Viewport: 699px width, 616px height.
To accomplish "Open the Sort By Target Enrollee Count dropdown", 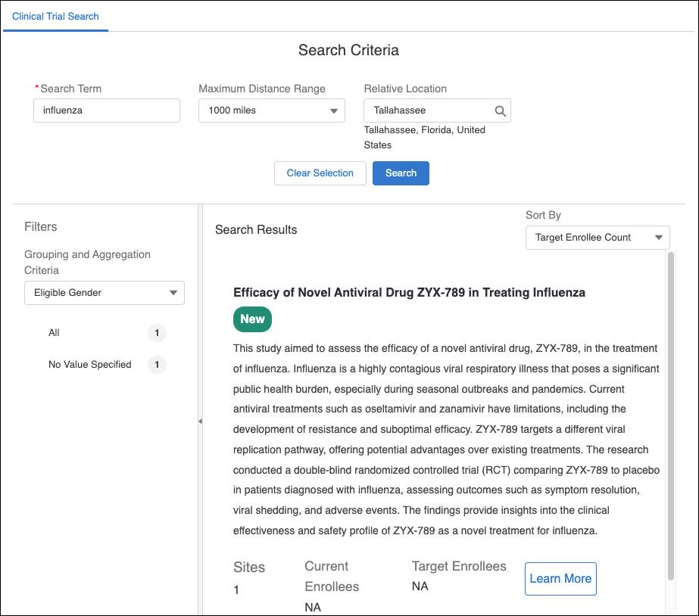I will point(598,238).
